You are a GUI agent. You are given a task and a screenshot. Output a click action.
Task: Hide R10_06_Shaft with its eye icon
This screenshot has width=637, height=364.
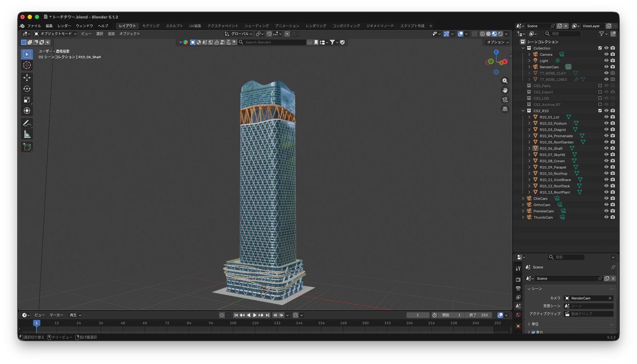tap(606, 149)
